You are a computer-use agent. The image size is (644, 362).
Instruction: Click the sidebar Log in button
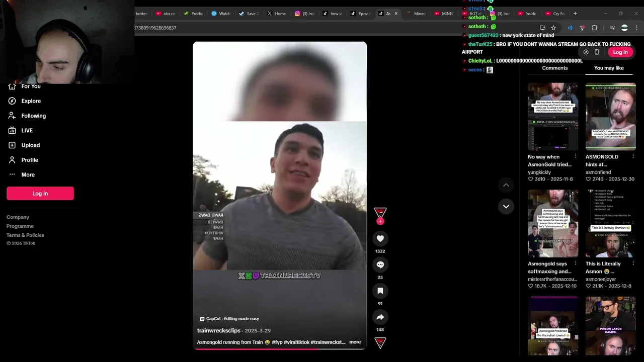click(x=40, y=194)
